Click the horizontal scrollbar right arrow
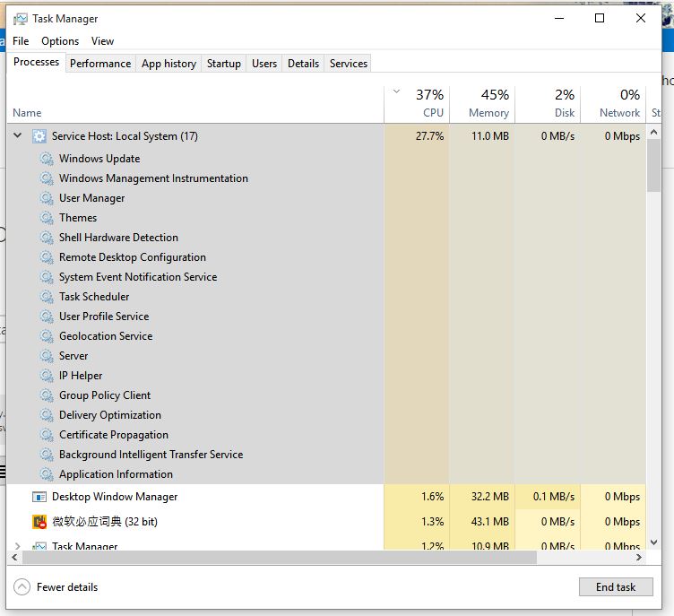The height and width of the screenshot is (616, 674). [639, 558]
